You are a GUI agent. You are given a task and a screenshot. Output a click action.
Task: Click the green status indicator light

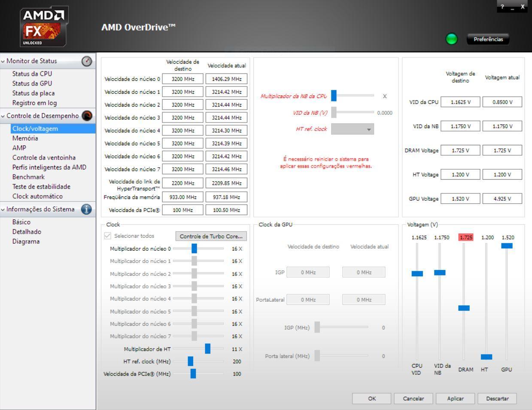tap(451, 39)
